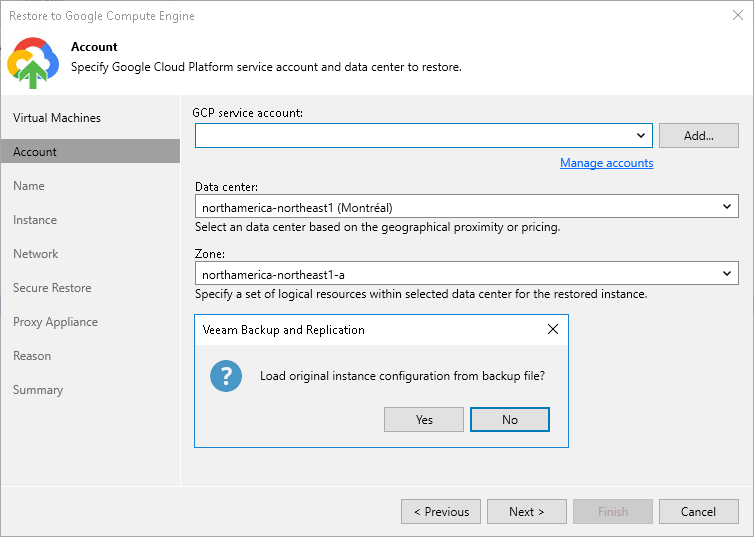Go back with the < Previous button
754x537 pixels.
tap(441, 512)
